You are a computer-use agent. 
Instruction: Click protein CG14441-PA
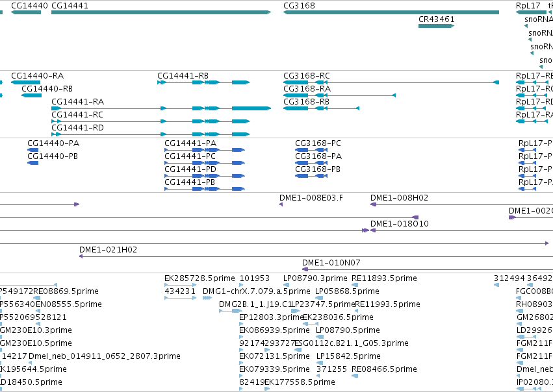click(190, 143)
